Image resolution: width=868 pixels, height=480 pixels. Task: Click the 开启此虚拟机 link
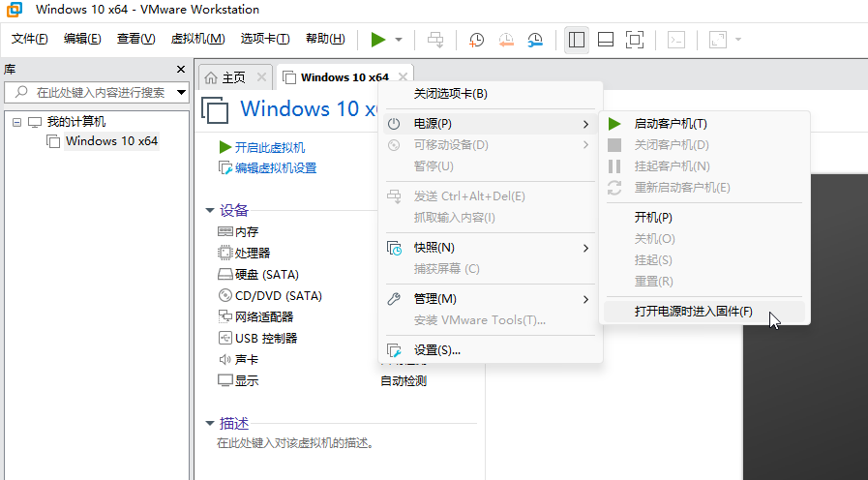[x=269, y=147]
